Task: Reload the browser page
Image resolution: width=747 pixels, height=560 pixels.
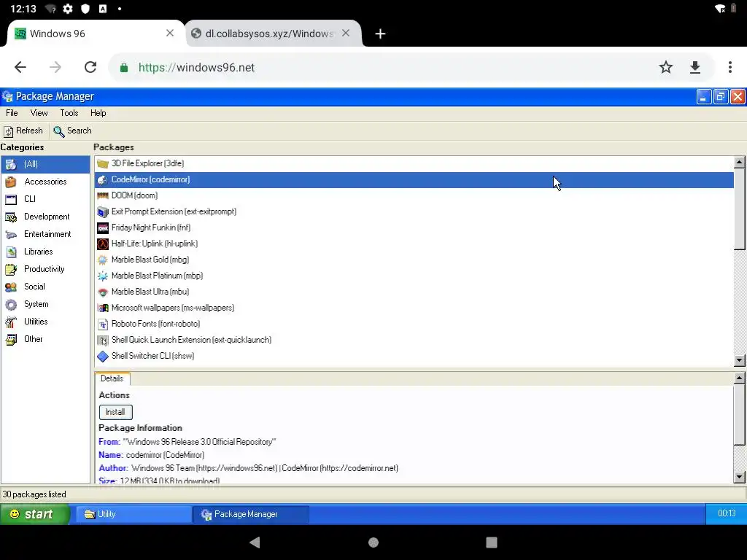Action: click(x=90, y=68)
